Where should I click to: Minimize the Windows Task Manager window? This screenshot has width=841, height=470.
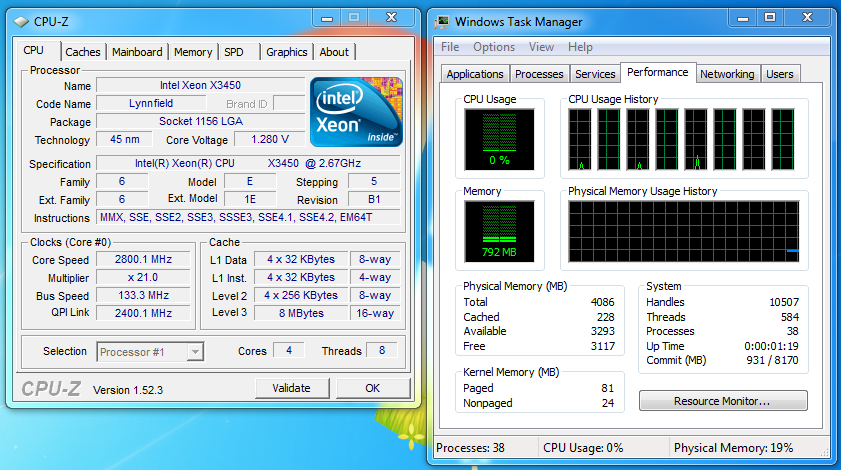[x=743, y=18]
